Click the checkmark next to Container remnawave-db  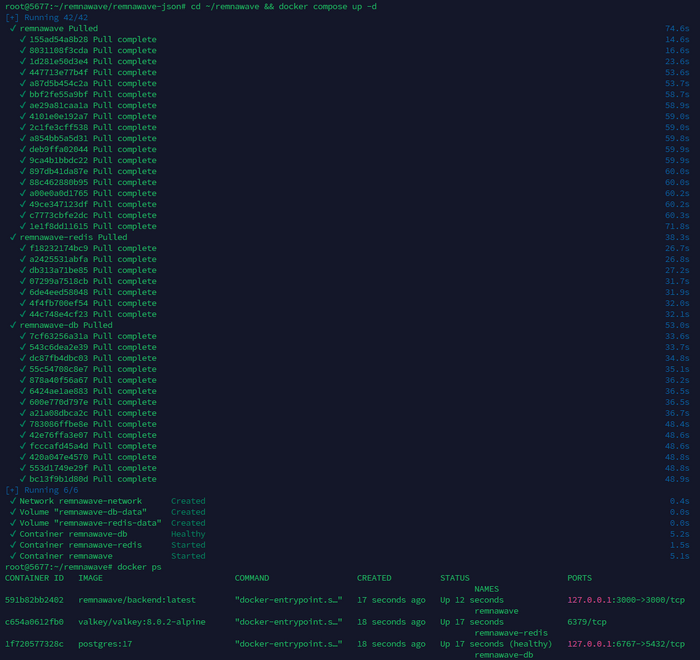pos(13,534)
